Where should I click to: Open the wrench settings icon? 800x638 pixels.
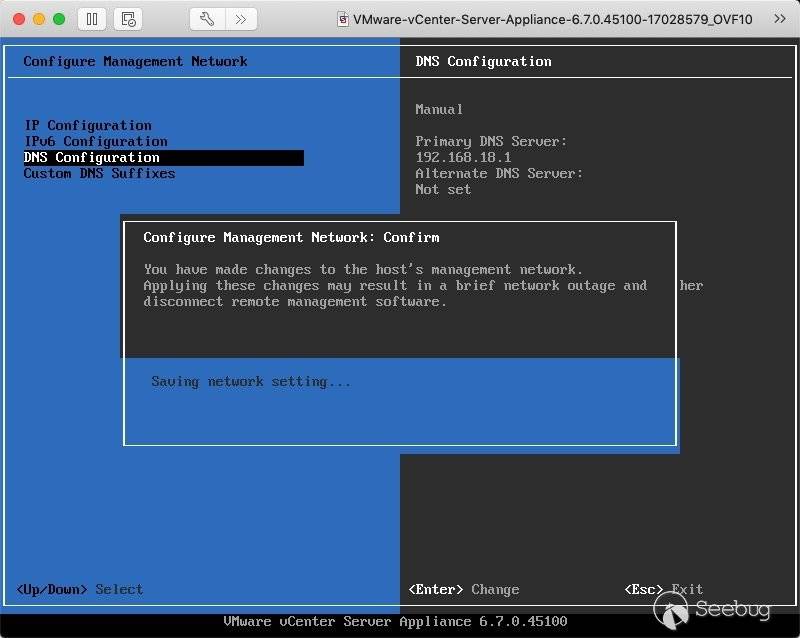point(207,19)
